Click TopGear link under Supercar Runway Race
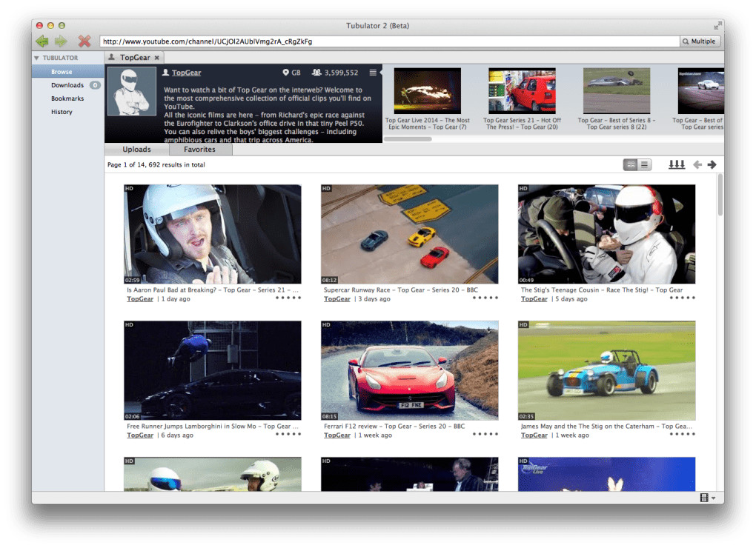This screenshot has width=756, height=548. click(x=337, y=299)
